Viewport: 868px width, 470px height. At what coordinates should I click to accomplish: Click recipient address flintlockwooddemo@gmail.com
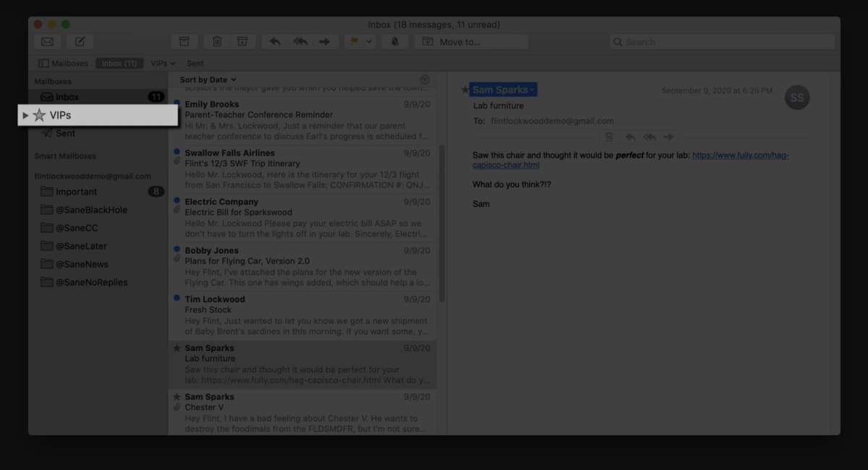click(x=552, y=121)
